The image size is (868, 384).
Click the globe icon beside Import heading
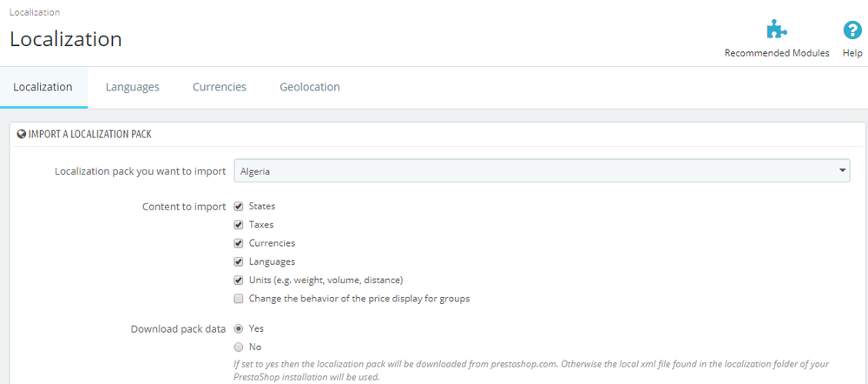(x=22, y=134)
